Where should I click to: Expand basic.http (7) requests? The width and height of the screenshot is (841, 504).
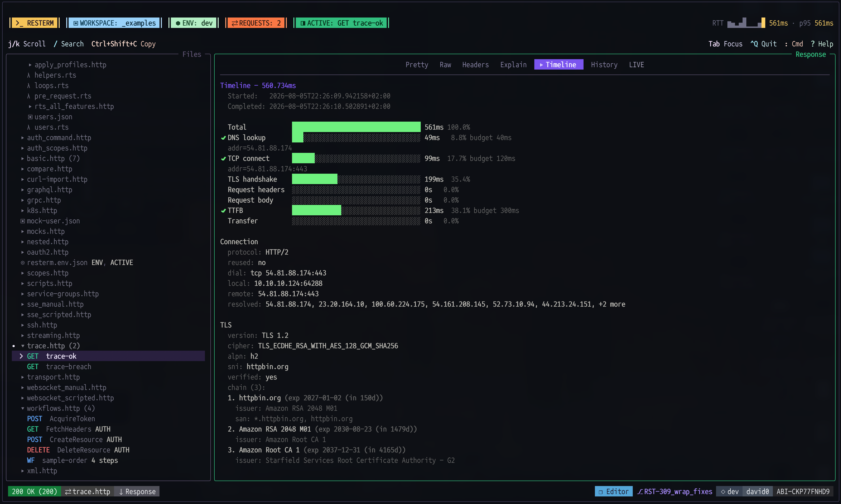tap(22, 158)
